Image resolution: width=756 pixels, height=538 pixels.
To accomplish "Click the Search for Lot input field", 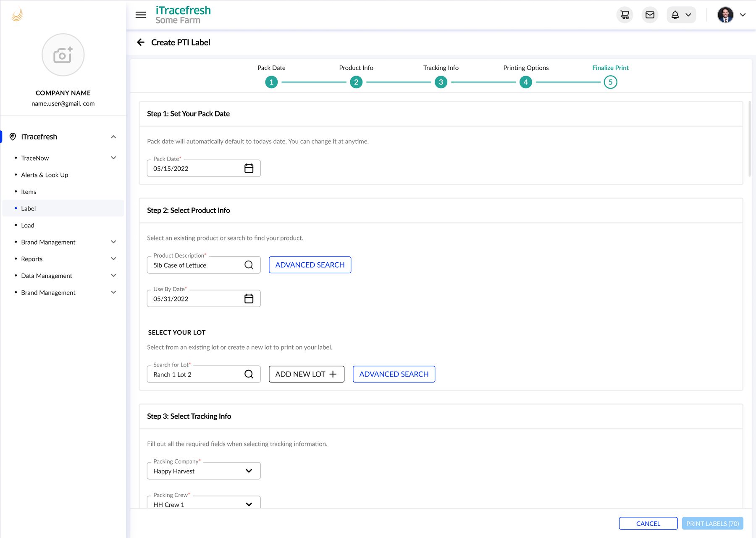I will coord(204,374).
